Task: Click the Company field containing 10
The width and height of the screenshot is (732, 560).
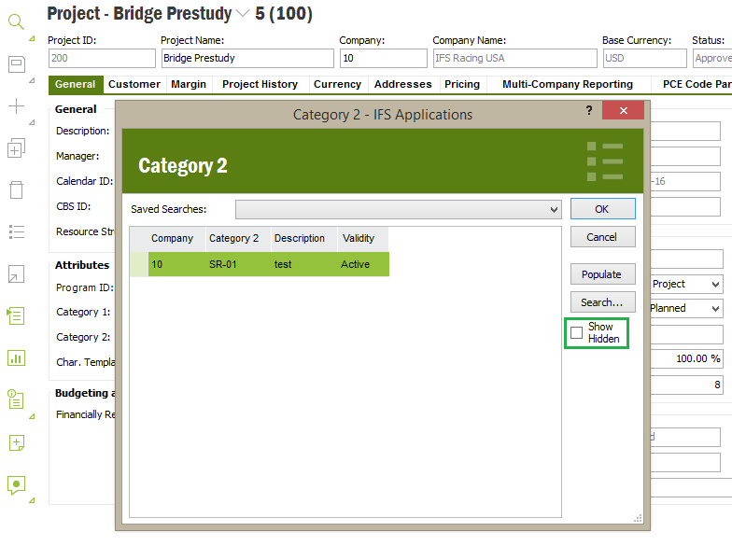Action: coord(383,58)
